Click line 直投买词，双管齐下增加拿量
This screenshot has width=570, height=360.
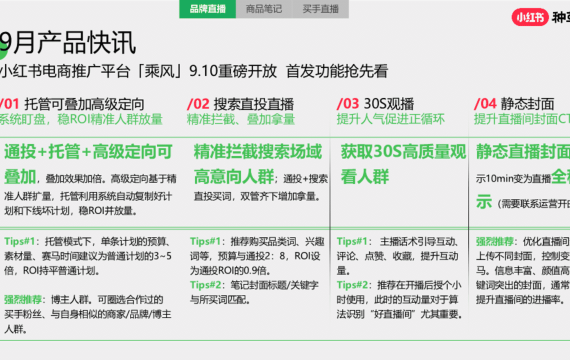(x=257, y=197)
